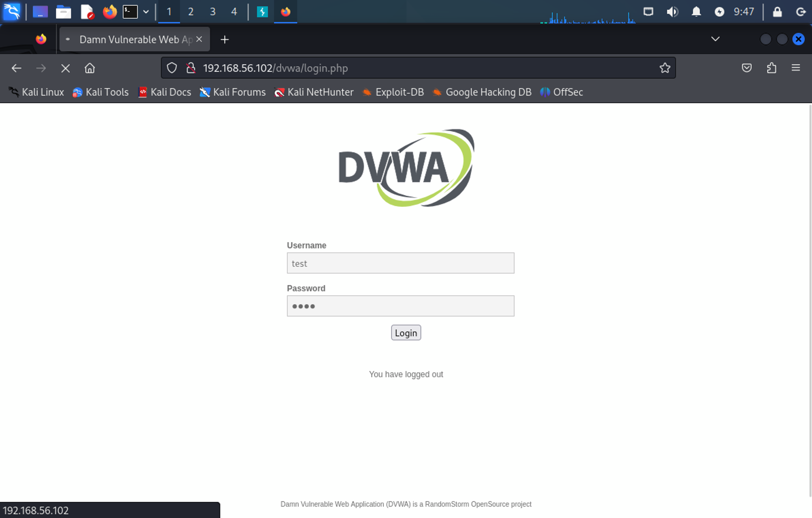This screenshot has height=518, width=812.
Task: Switch to workspace 1
Action: pos(169,12)
